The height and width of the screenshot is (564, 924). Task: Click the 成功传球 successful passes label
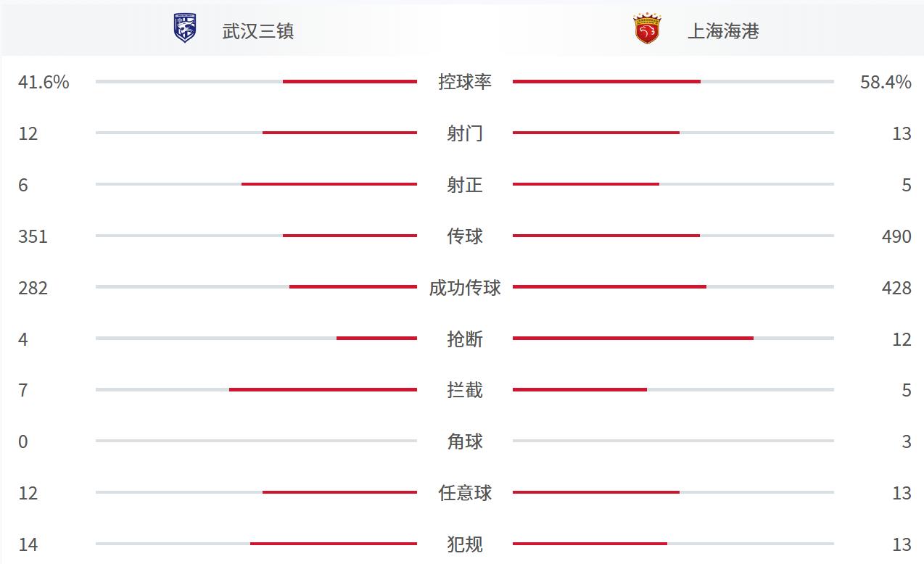[x=465, y=288]
